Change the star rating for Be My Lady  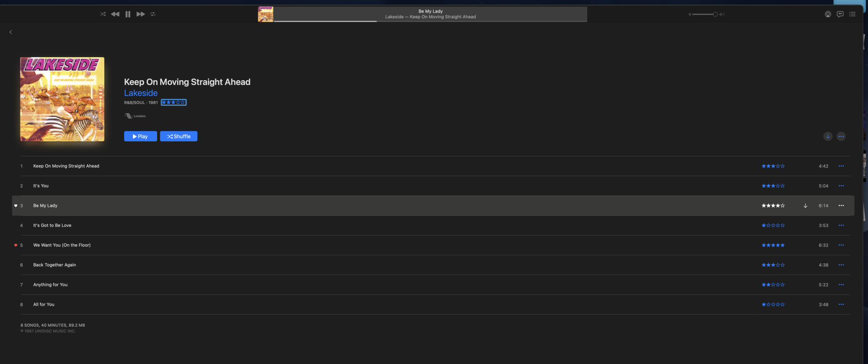(x=773, y=206)
